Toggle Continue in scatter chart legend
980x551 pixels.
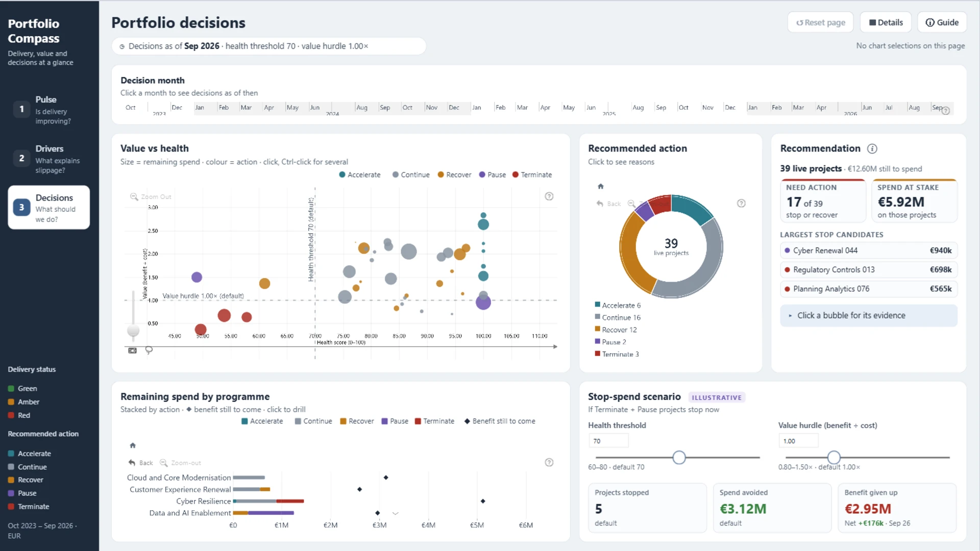(x=411, y=174)
